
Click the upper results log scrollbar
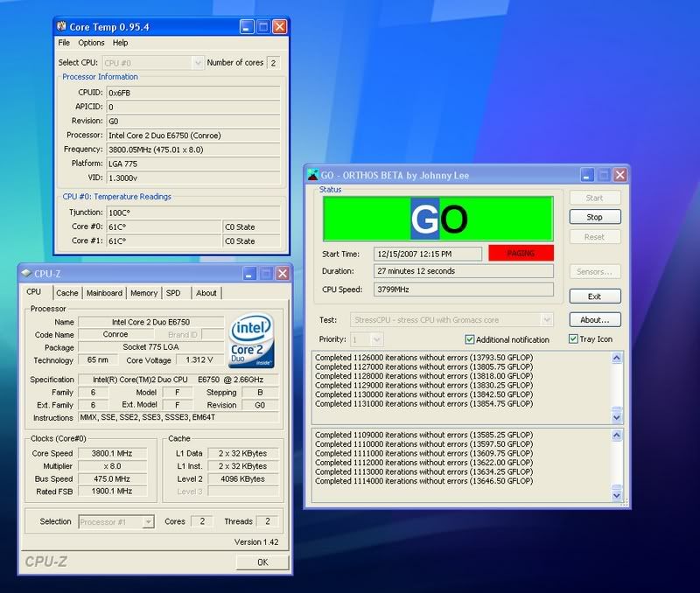[x=616, y=387]
